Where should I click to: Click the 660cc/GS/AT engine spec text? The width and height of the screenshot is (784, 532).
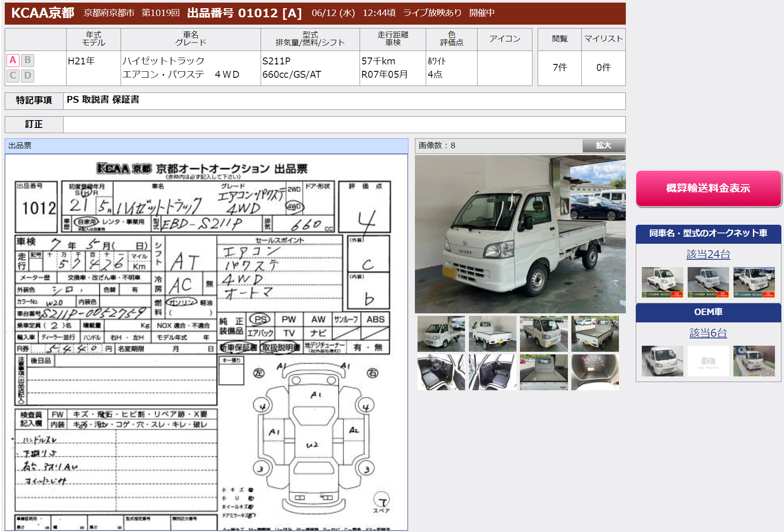tap(292, 74)
